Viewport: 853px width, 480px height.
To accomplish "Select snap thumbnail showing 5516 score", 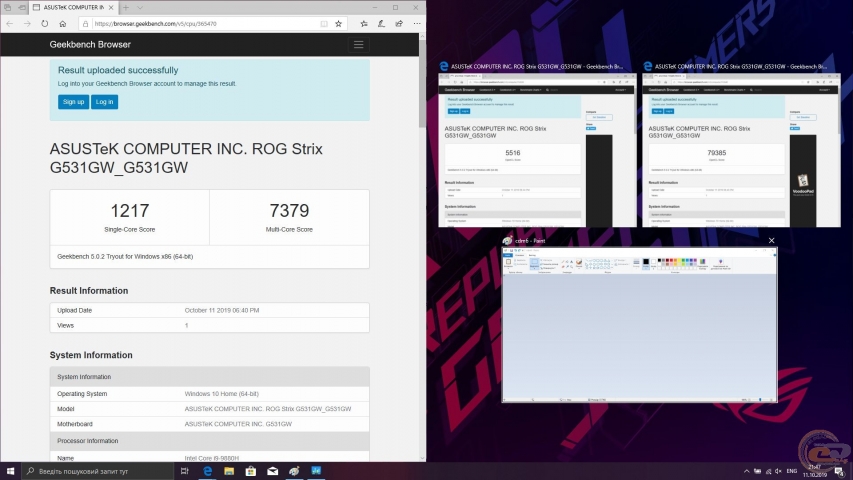I will coord(537,150).
